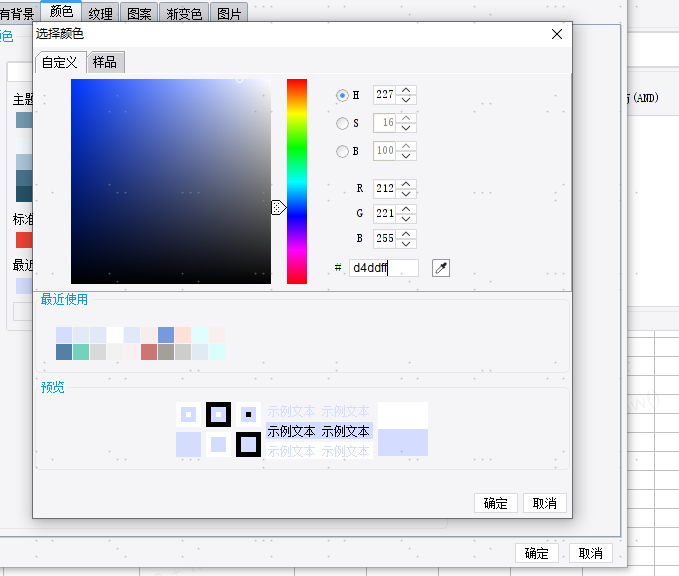Click 取消 in the background settings window

tap(591, 553)
